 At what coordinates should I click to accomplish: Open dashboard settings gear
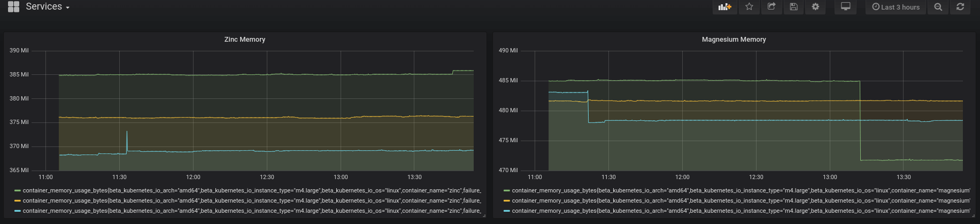click(815, 7)
